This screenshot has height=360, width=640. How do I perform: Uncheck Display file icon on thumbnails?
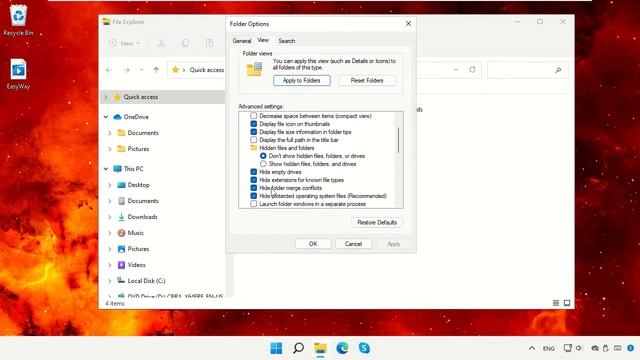tap(253, 124)
